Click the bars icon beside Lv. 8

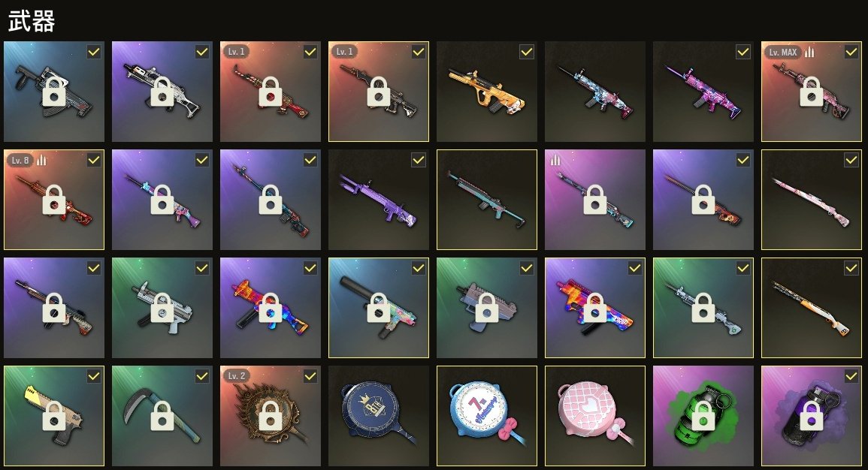point(41,161)
